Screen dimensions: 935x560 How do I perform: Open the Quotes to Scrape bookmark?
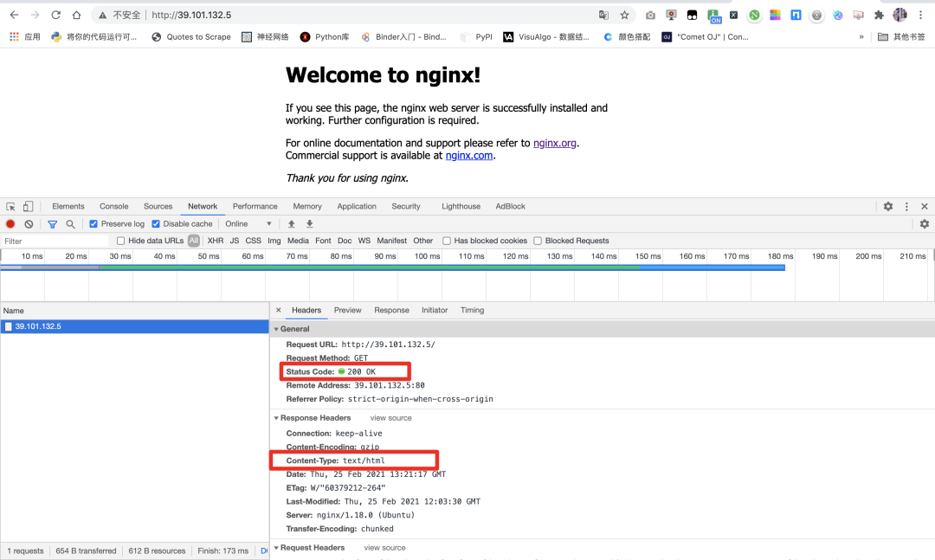191,37
